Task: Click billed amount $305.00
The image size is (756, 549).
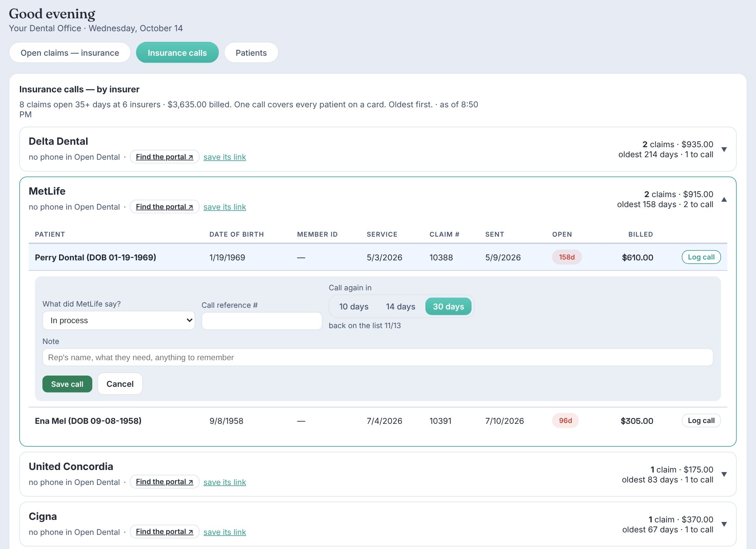Action: coord(637,421)
